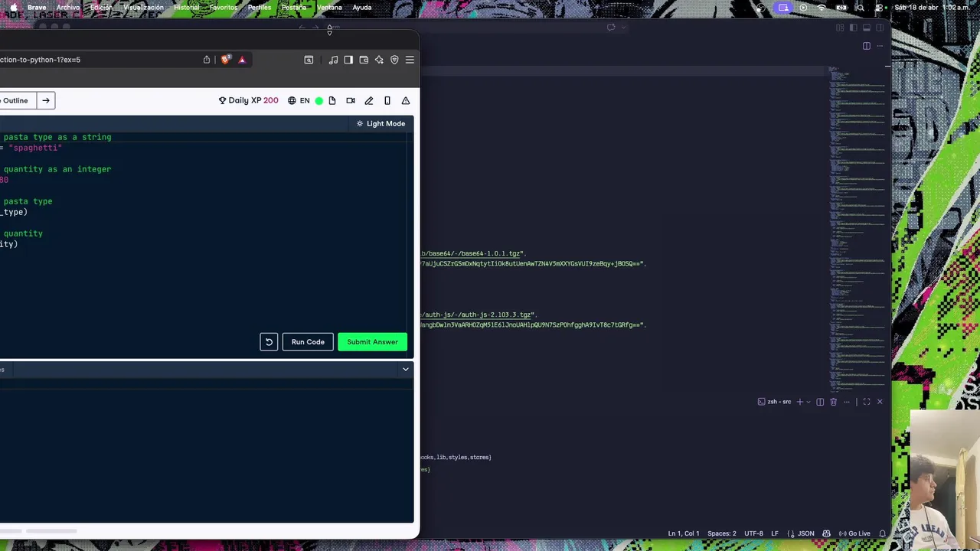Viewport: 980px width, 551px height.
Task: Click the warning triangle report icon
Action: click(406, 100)
